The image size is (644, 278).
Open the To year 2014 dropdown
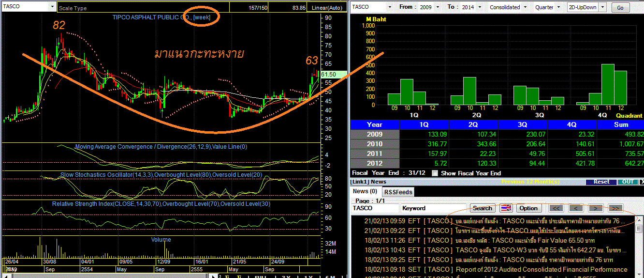coord(479,7)
